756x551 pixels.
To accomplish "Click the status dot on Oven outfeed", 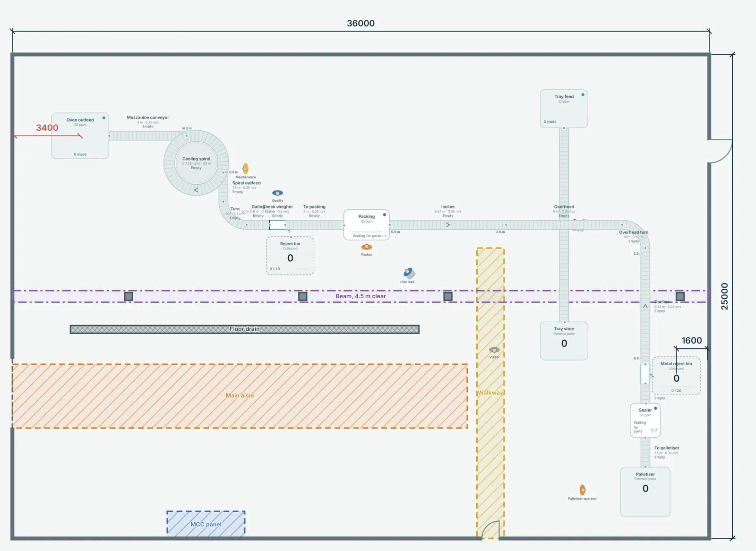I will [x=104, y=118].
